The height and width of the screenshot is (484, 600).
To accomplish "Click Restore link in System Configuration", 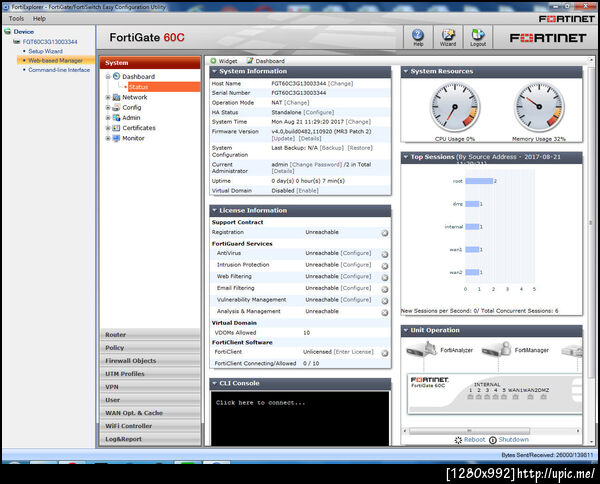I will (x=360, y=148).
